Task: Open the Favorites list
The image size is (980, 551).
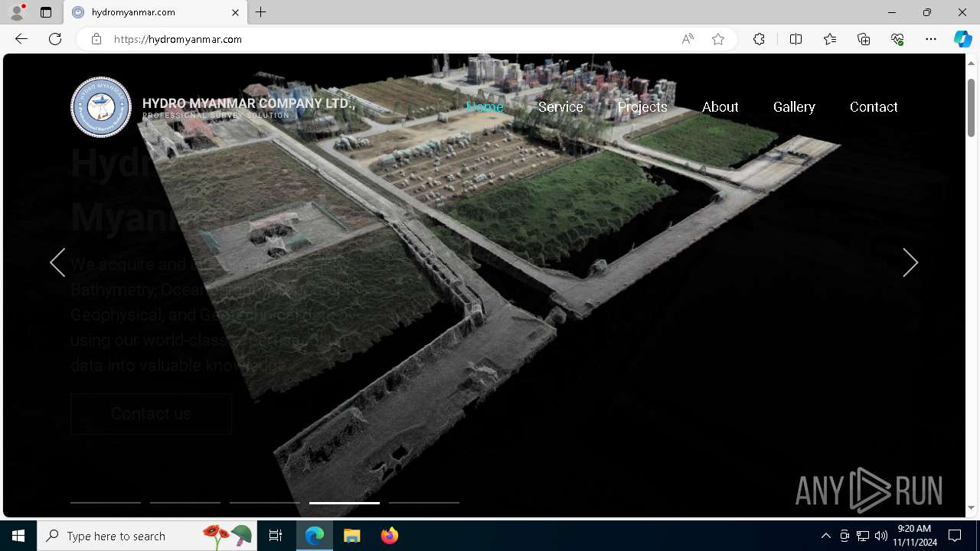Action: point(830,39)
